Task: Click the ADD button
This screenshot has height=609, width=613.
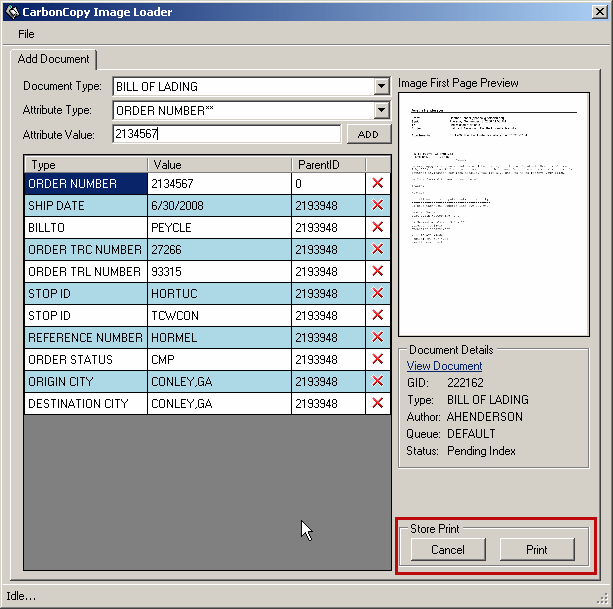Action: click(368, 134)
